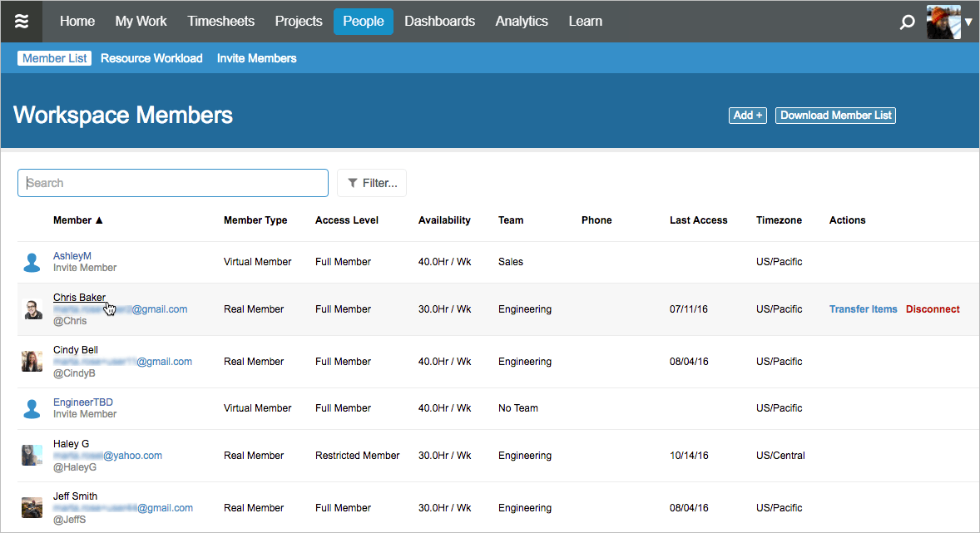This screenshot has width=980, height=533.
Task: Navigate to the Timesheets section
Action: (220, 21)
